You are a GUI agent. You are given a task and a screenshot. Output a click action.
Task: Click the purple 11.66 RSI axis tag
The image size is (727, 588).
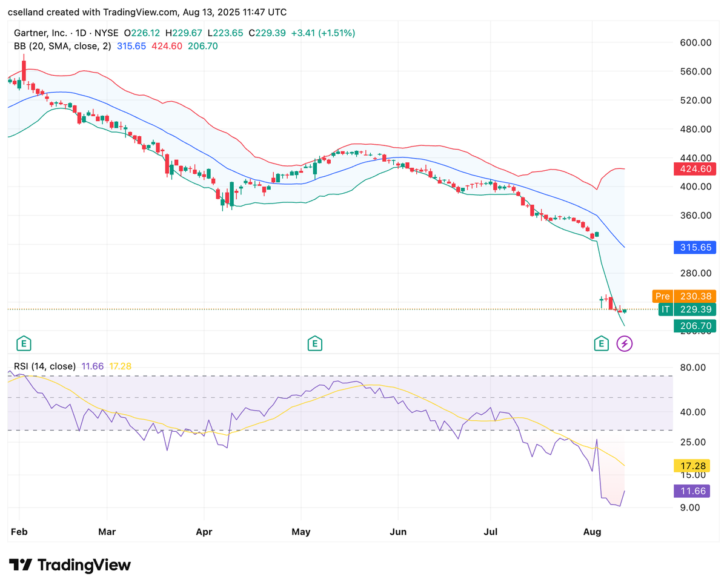(691, 491)
